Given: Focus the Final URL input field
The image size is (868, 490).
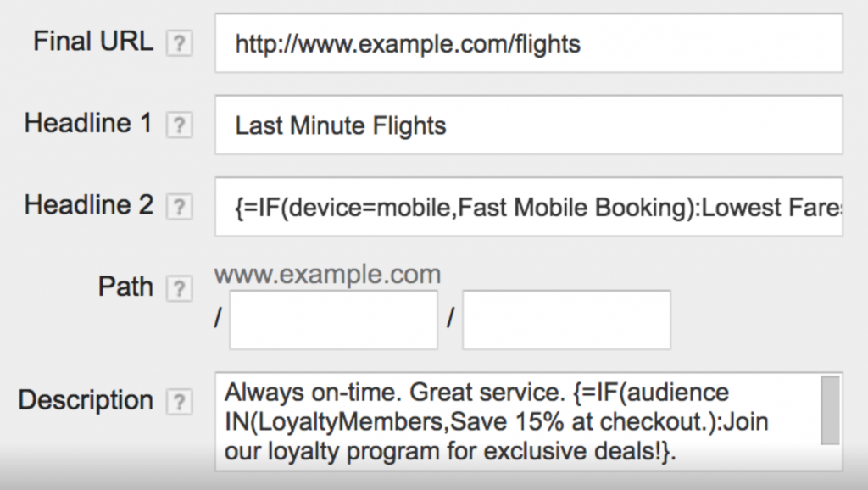Looking at the screenshot, I should coord(528,43).
